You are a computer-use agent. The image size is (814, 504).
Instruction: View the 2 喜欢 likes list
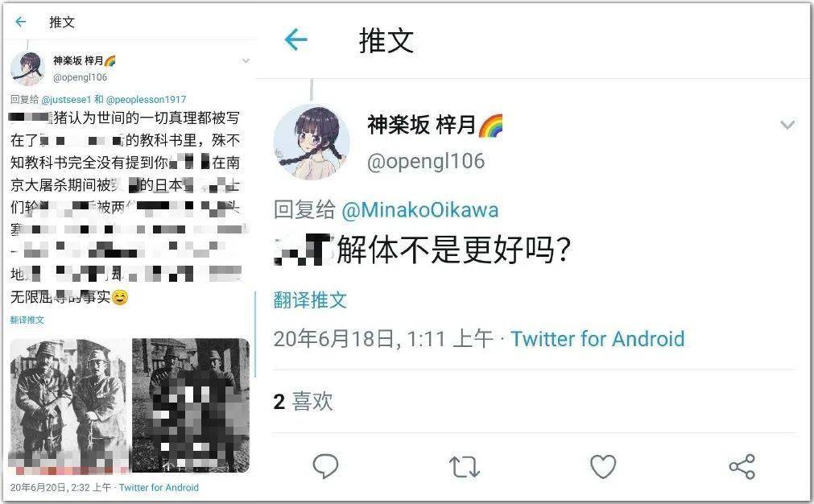[304, 401]
